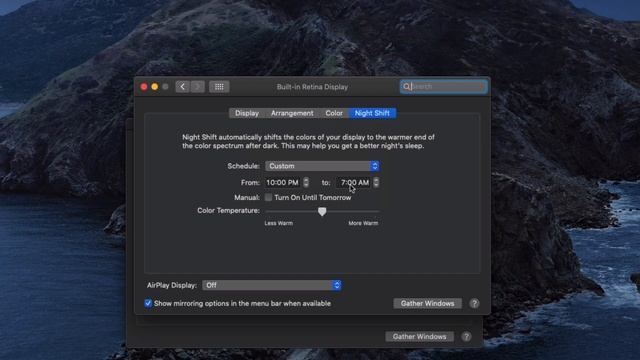The height and width of the screenshot is (360, 640).
Task: Click the 10:00 PM From time field
Action: point(283,182)
